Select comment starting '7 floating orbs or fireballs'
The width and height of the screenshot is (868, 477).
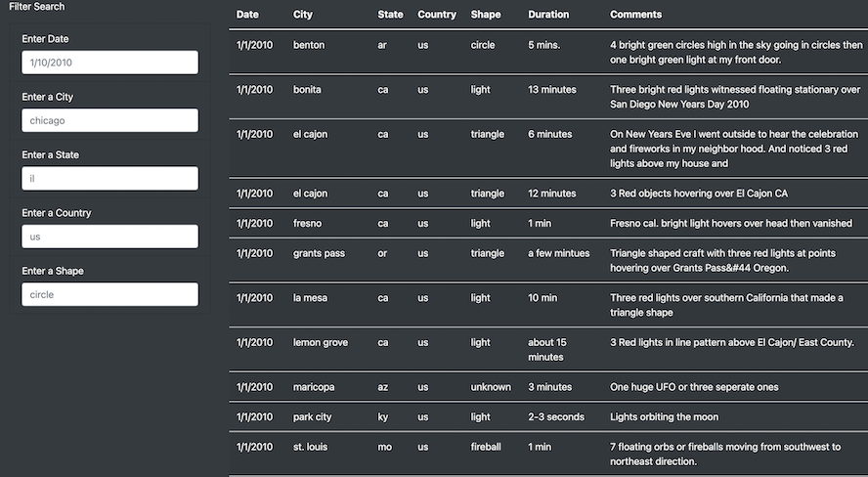click(x=725, y=455)
